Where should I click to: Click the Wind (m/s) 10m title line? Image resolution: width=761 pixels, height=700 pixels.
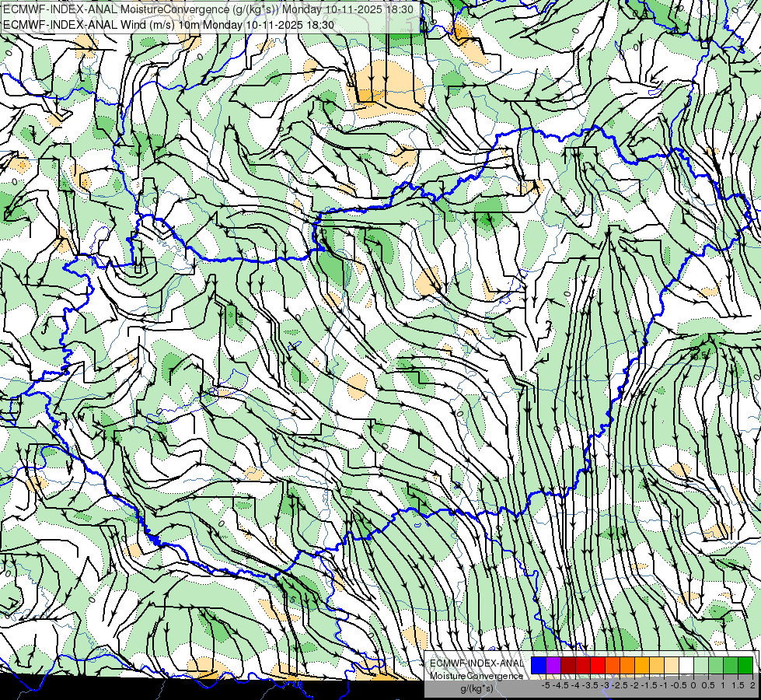click(x=169, y=25)
